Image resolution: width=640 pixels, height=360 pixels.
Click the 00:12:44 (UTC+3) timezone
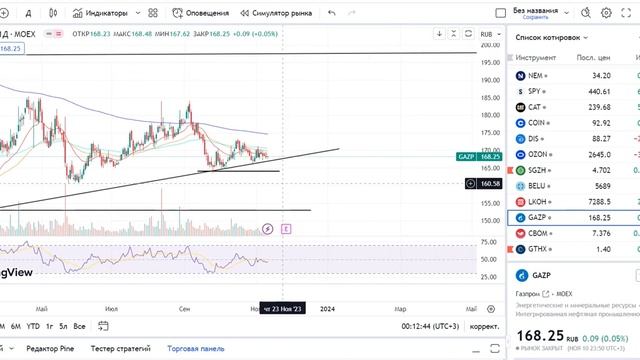tap(430, 327)
